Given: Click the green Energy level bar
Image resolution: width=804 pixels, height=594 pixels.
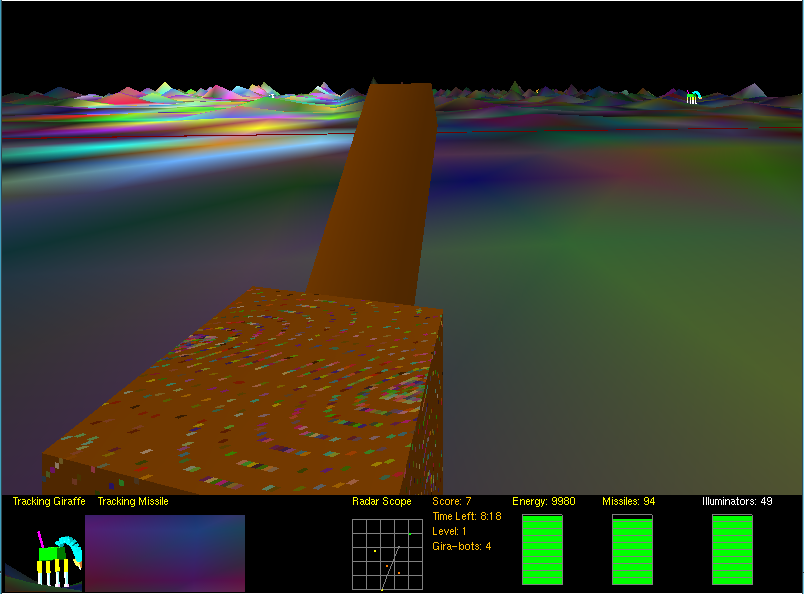Looking at the screenshot, I should [542, 549].
